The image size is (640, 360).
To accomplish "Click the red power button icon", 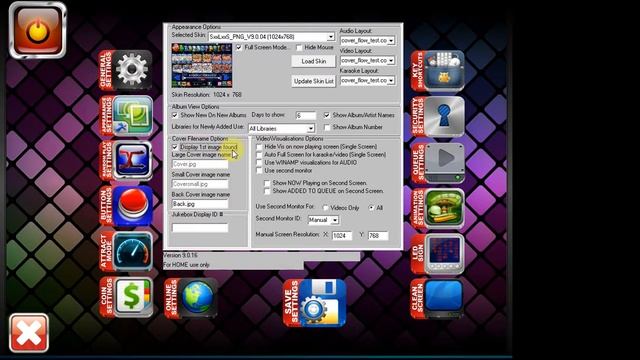I will point(38,30).
